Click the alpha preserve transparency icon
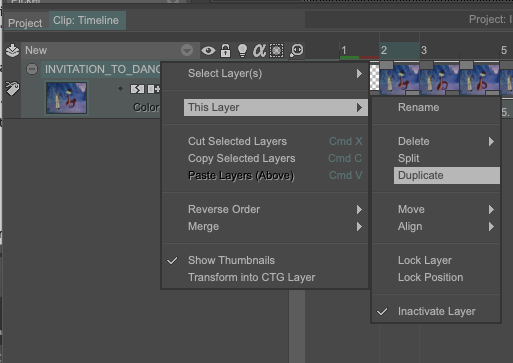This screenshot has width=513, height=363. (259, 51)
